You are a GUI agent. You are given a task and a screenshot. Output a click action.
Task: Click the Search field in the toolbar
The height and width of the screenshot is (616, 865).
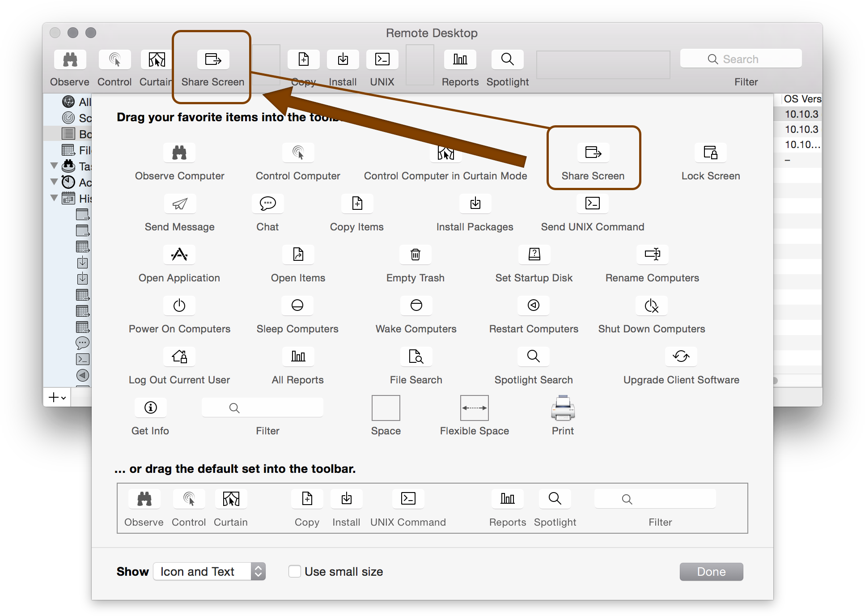coord(741,59)
